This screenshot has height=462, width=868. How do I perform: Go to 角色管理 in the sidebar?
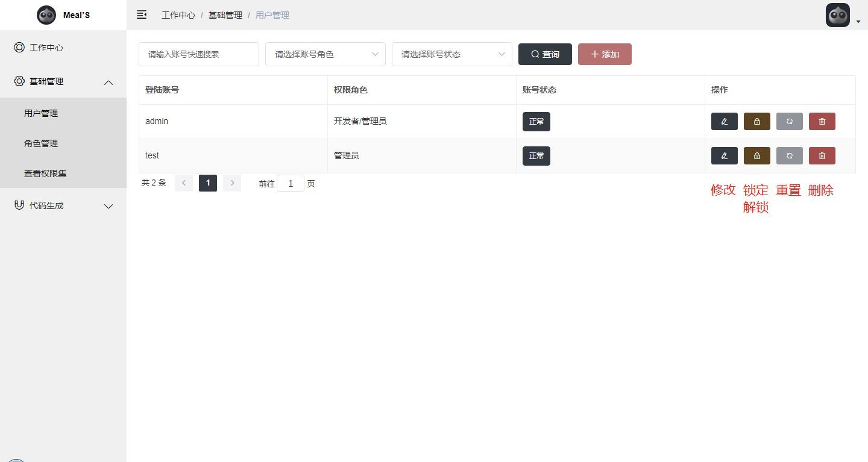pyautogui.click(x=41, y=143)
